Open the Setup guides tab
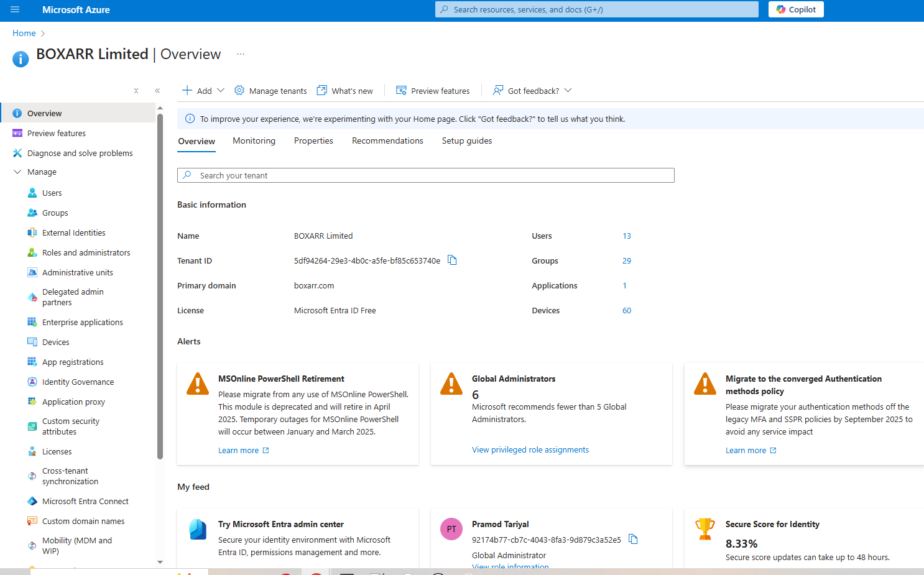The image size is (924, 575). (466, 140)
